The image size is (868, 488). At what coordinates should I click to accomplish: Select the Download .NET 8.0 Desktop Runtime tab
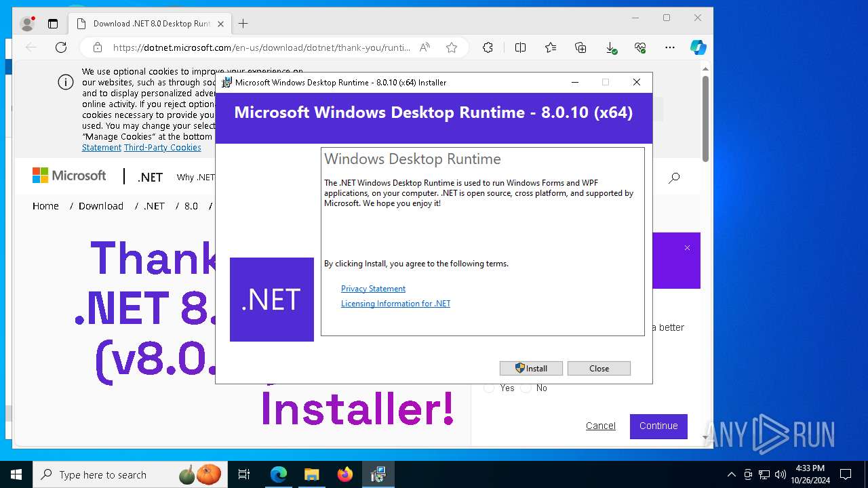(149, 24)
